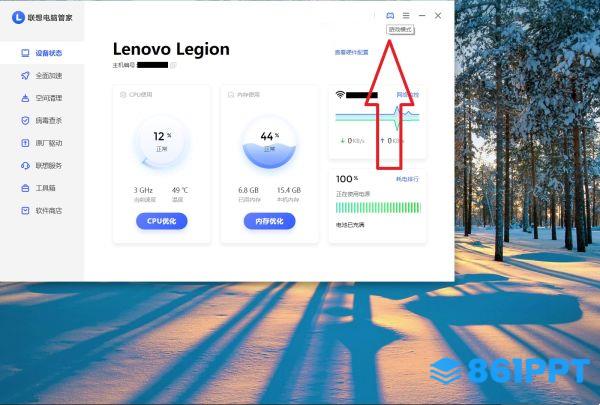Open 查看硬件配置 hardware configuration link
This screenshot has width=600, height=405.
click(x=351, y=52)
